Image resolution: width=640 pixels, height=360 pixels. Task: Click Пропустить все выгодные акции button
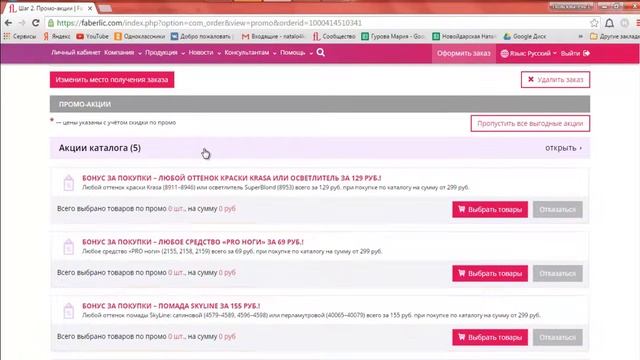[x=530, y=123]
